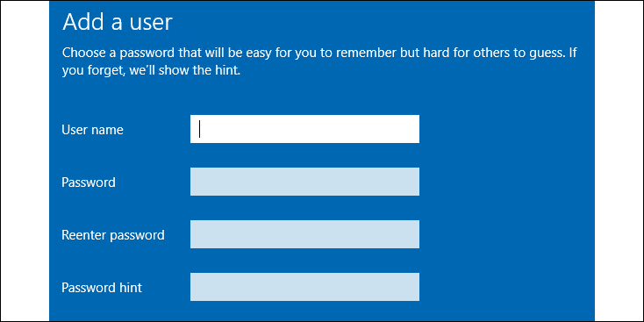Click the white margin left of the dialog

pyautogui.click(x=25, y=161)
